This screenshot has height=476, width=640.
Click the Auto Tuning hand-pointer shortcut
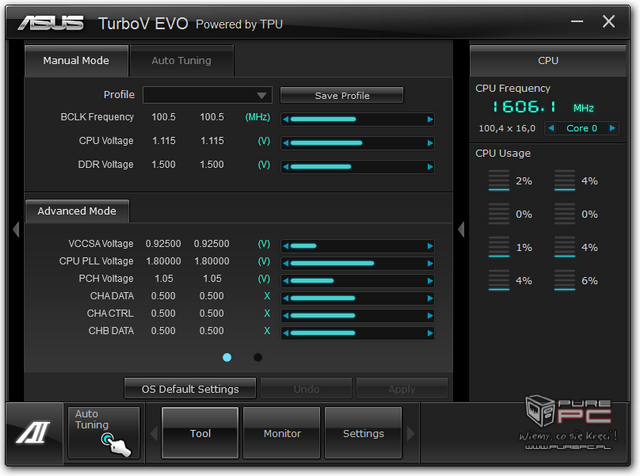[104, 433]
